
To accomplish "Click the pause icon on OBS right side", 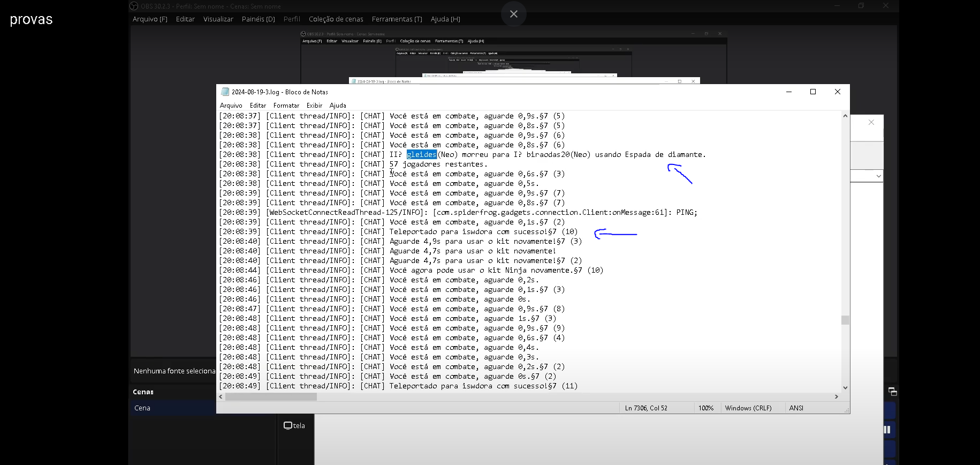I will click(887, 430).
